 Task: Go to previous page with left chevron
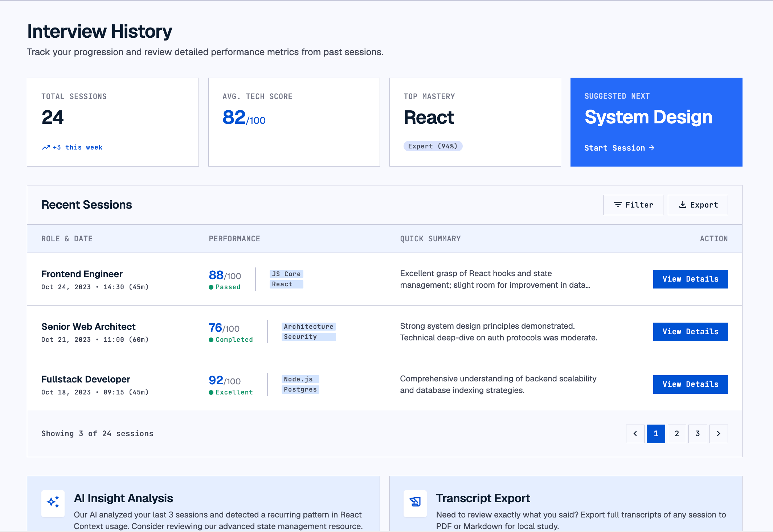click(x=635, y=434)
